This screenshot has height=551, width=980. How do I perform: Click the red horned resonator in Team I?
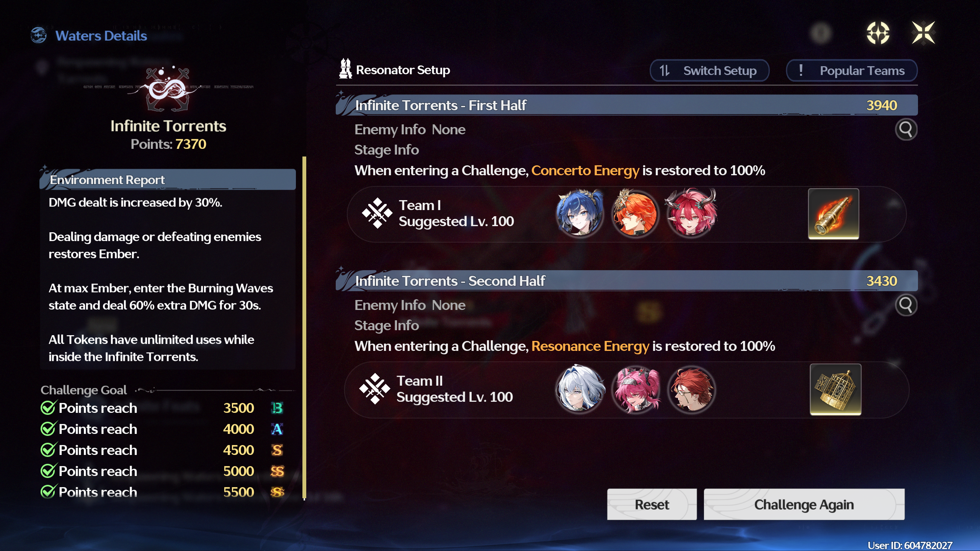pyautogui.click(x=691, y=212)
